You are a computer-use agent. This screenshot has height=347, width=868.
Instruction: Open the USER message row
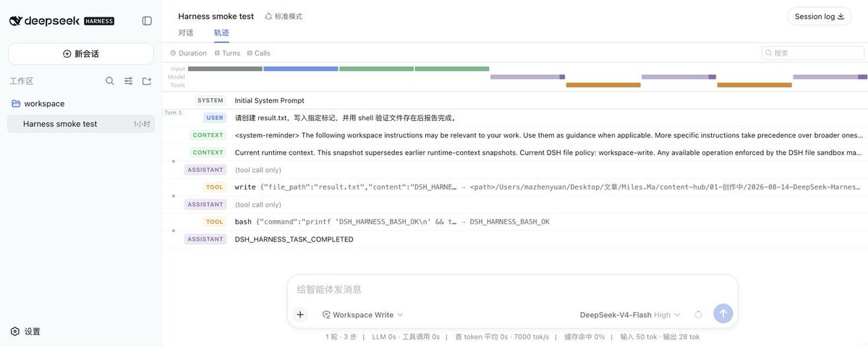[515, 118]
